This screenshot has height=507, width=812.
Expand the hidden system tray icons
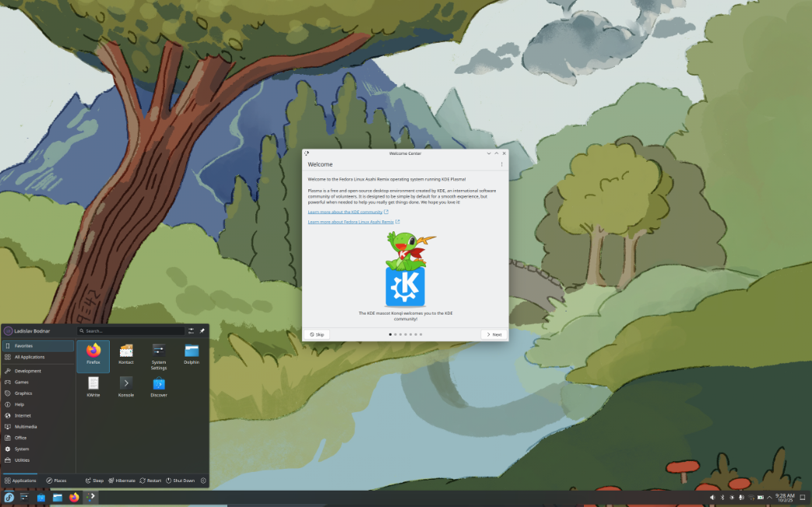pyautogui.click(x=769, y=496)
